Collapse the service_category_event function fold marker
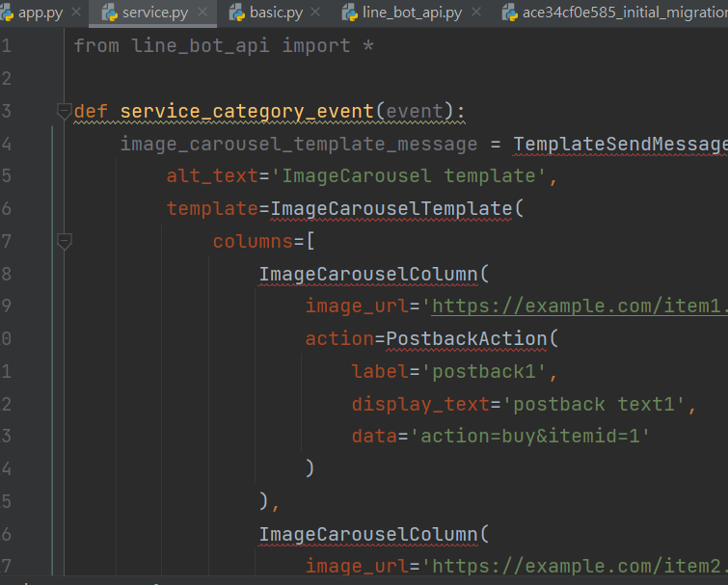The height and width of the screenshot is (585, 728). (64, 112)
